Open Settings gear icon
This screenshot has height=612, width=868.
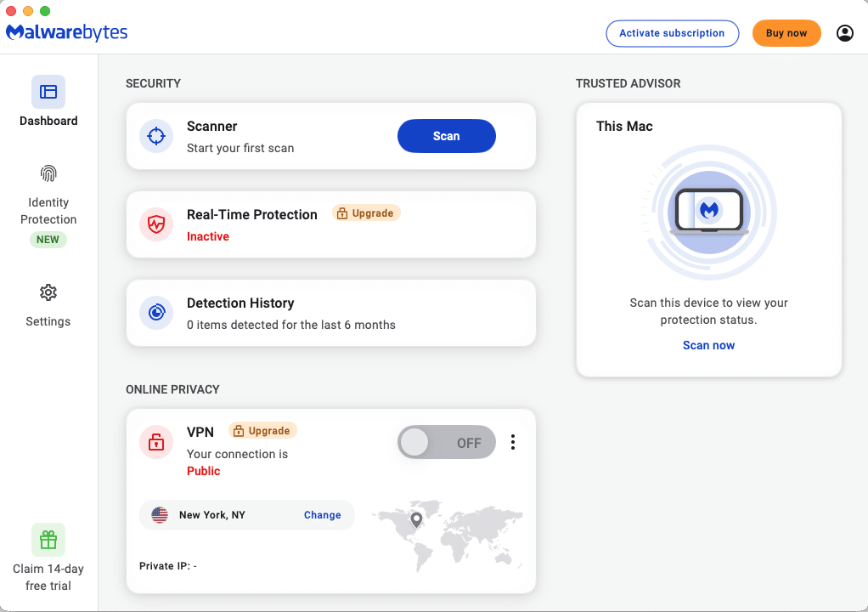(48, 292)
